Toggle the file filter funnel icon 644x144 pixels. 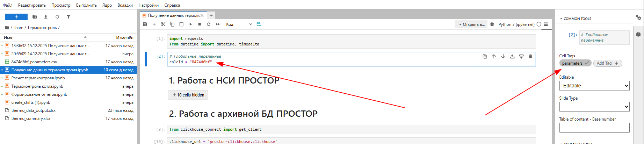point(68,17)
